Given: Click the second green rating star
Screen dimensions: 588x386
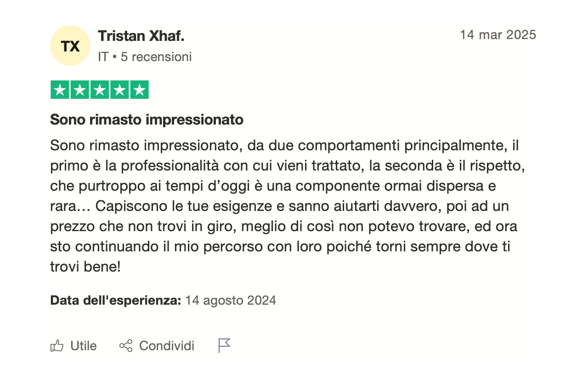Looking at the screenshot, I should [79, 90].
